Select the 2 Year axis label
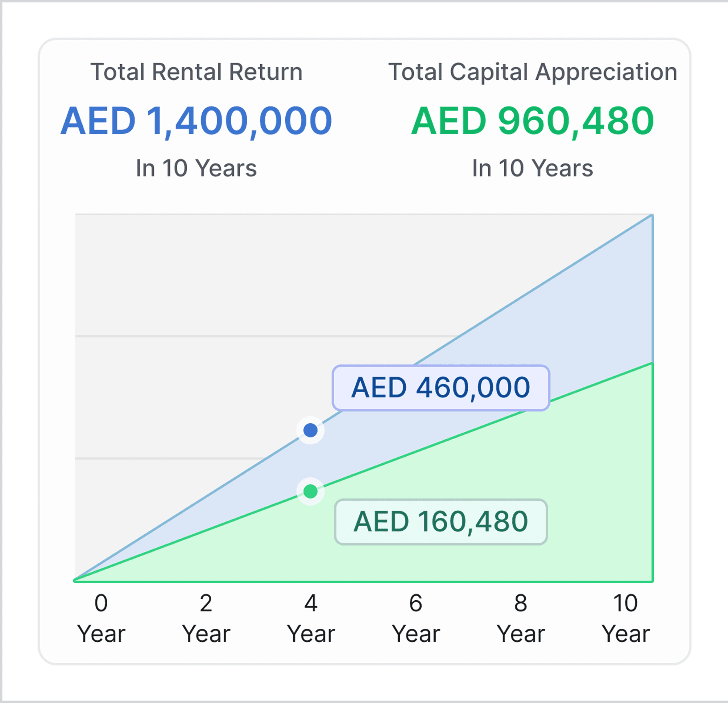This screenshot has width=728, height=703. (206, 618)
